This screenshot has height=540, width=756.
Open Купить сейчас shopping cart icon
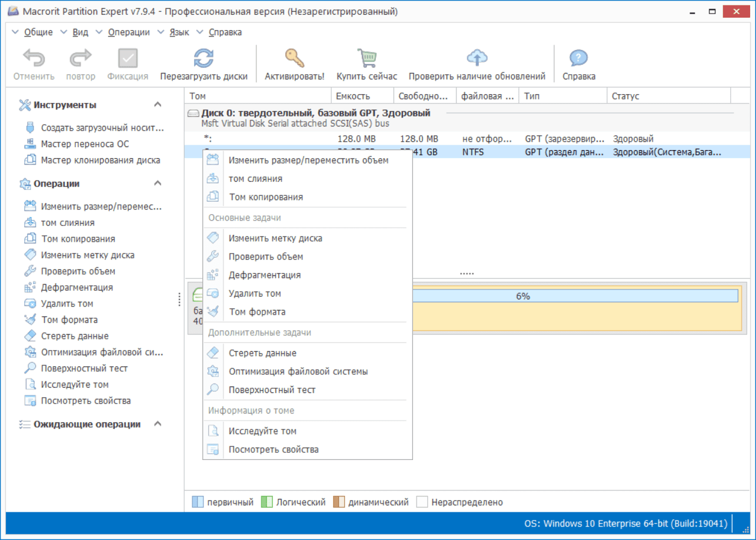367,58
